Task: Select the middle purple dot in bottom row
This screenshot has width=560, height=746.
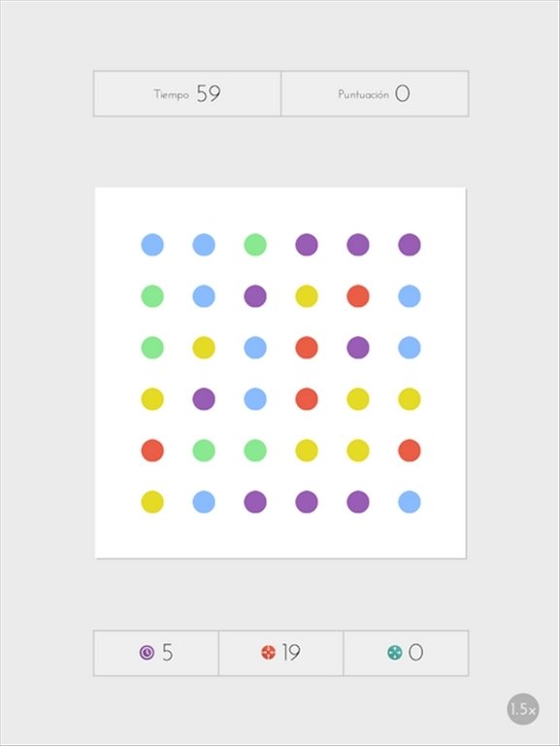Action: (x=307, y=502)
